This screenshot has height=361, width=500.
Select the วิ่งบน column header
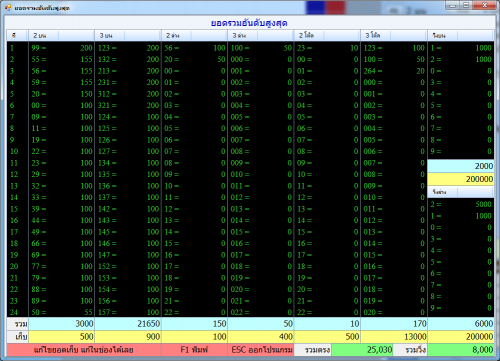pyautogui.click(x=461, y=35)
